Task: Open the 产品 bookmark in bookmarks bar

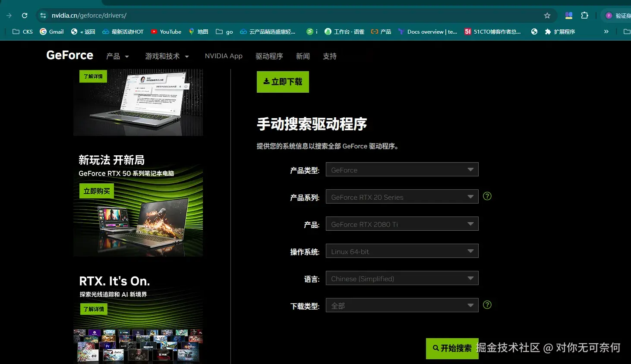Action: pyautogui.click(x=381, y=31)
